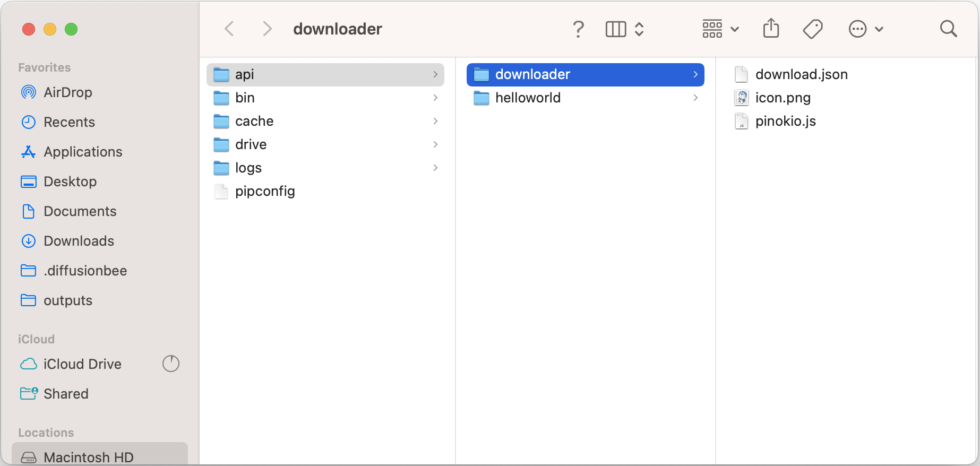Go back with the left arrow
Image resolution: width=980 pixels, height=466 pixels.
229,29
